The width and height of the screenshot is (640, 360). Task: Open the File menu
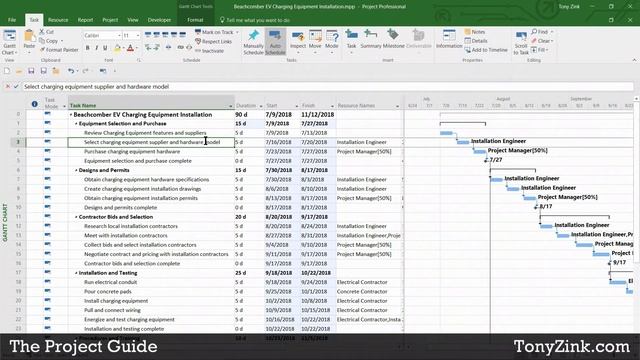click(12, 20)
